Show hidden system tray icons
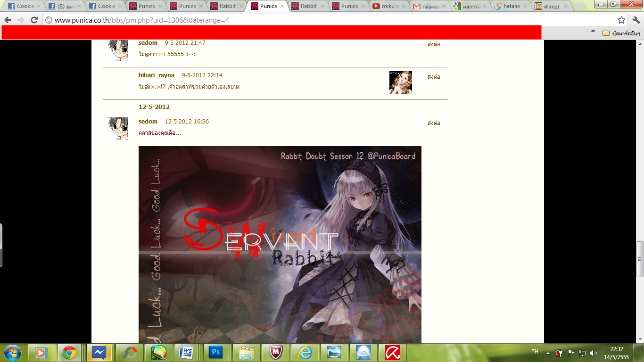644x362 pixels. point(548,353)
